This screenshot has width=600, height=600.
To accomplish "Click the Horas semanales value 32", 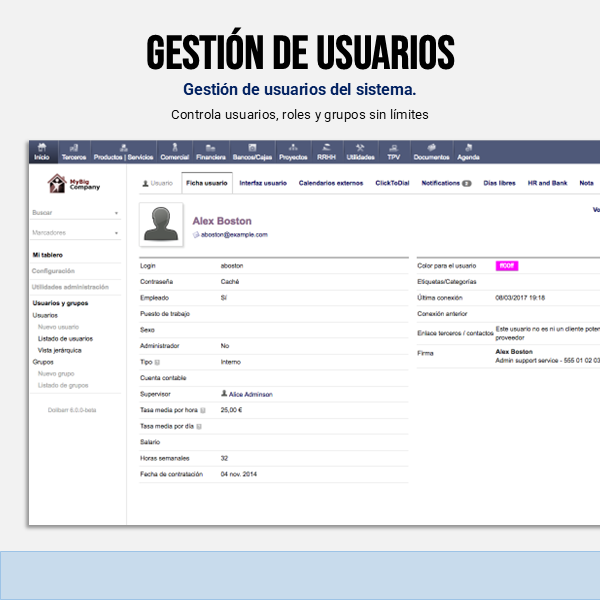I will tap(224, 458).
